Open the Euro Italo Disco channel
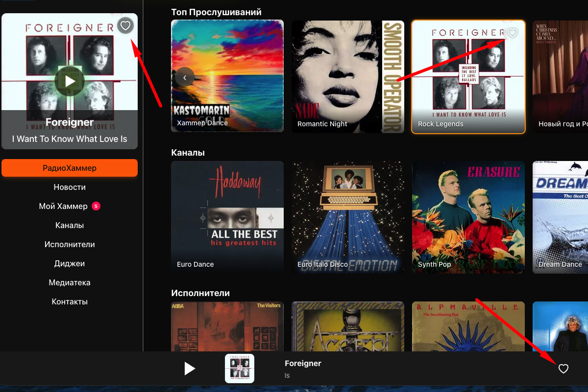This screenshot has height=392, width=588. coord(348,217)
